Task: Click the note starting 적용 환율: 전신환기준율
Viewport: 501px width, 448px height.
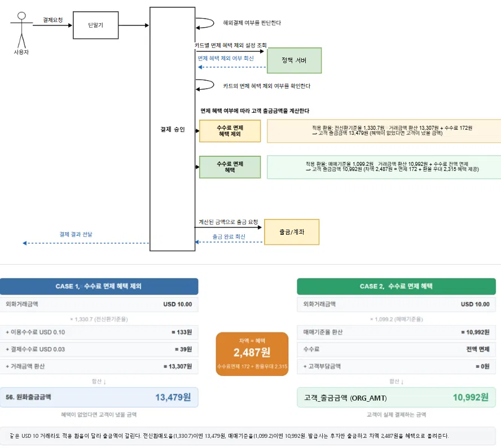Action: click(x=384, y=131)
